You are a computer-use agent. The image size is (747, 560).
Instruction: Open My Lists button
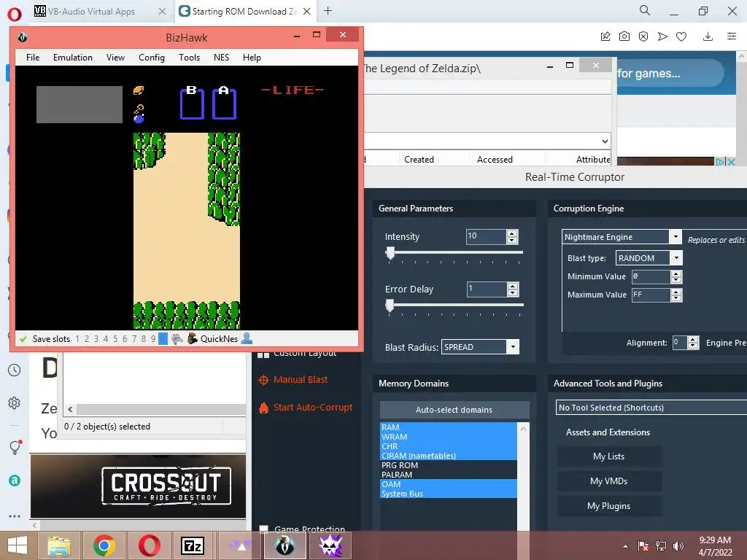click(609, 456)
